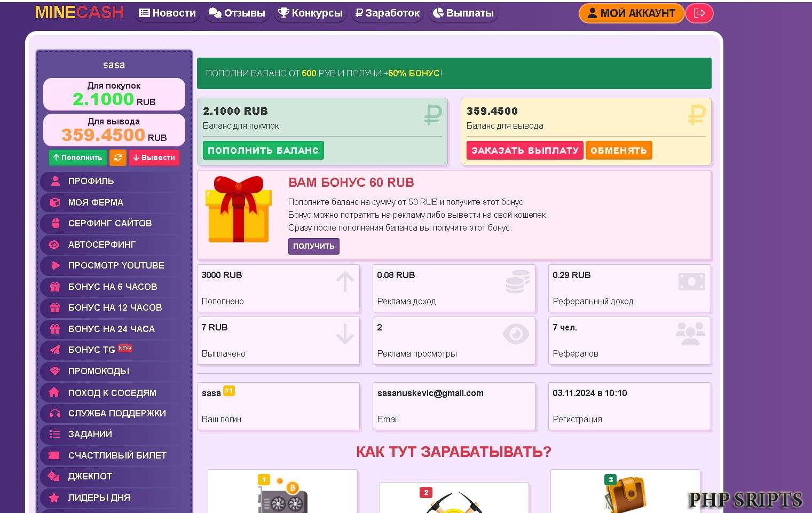Click the gift icon next to БОНУС НА 6 ЧАСОВ
The height and width of the screenshot is (513, 812).
click(54, 287)
